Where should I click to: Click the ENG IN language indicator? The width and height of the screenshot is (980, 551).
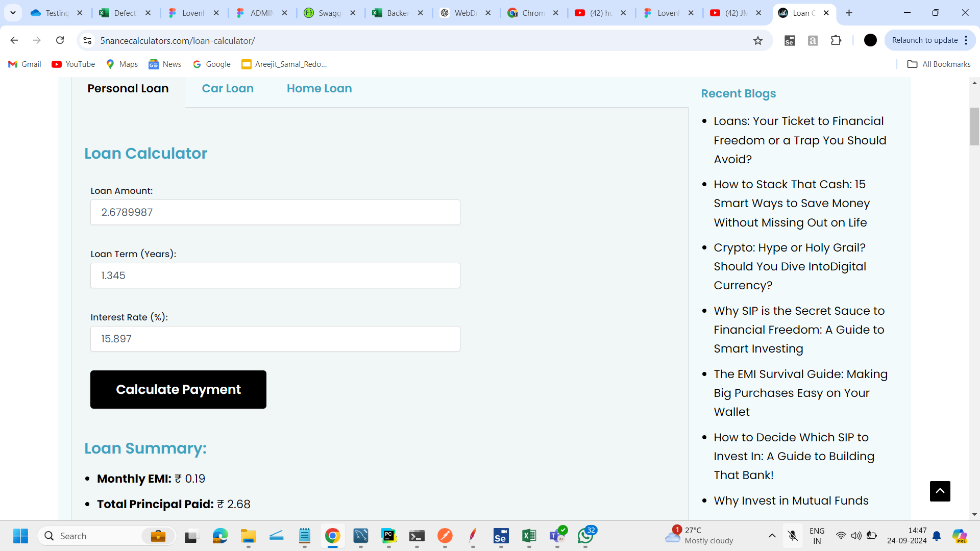click(x=817, y=536)
